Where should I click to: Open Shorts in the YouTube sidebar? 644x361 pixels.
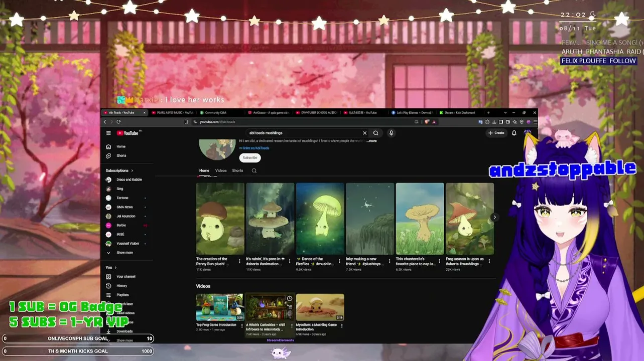[x=121, y=156]
